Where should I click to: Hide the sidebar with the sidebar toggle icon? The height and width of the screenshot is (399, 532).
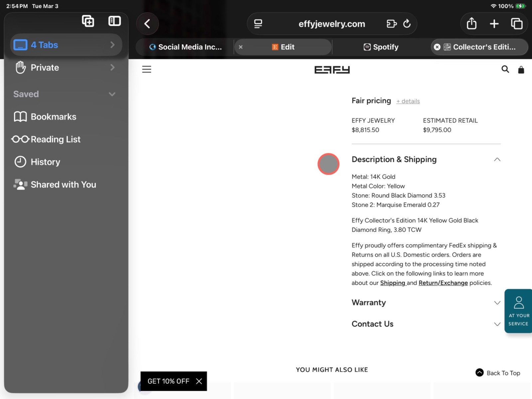click(x=114, y=21)
